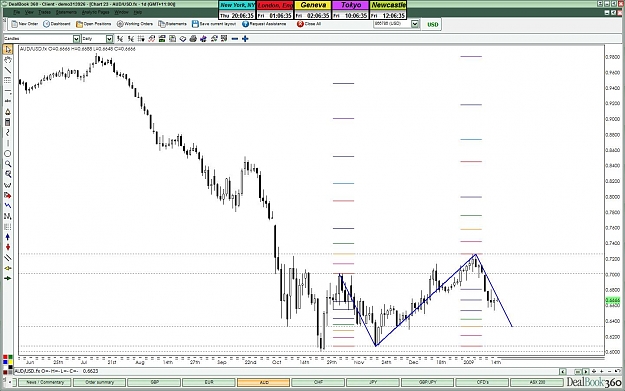
Task: Click the chart scroll-left arrow button
Action: pos(562,372)
